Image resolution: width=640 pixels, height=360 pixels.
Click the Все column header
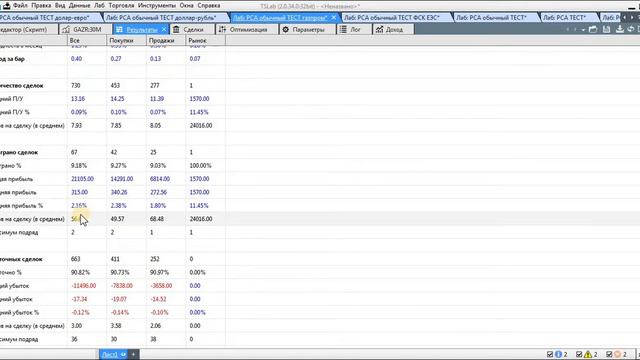coord(87,40)
